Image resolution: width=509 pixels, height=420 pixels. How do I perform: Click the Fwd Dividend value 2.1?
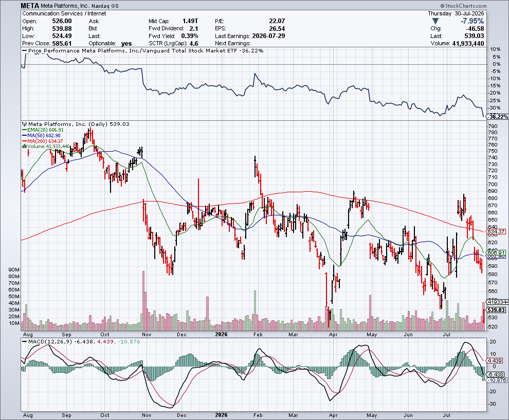tap(194, 29)
